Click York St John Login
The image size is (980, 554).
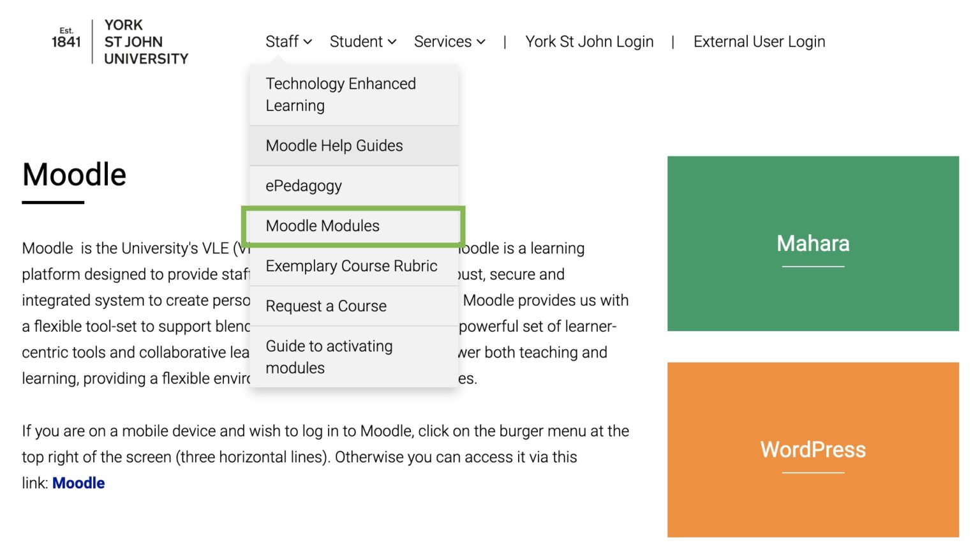pos(589,41)
